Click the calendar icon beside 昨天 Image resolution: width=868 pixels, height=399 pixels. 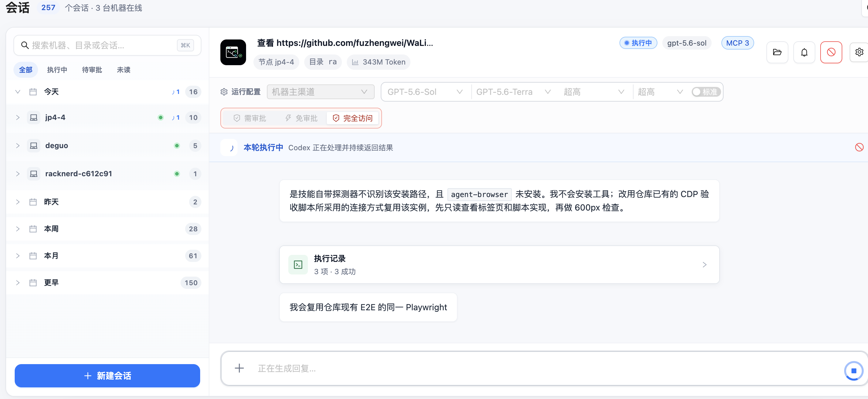click(33, 202)
